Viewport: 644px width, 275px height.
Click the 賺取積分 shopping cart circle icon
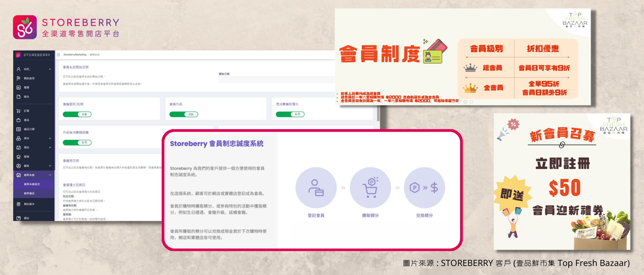point(370,188)
